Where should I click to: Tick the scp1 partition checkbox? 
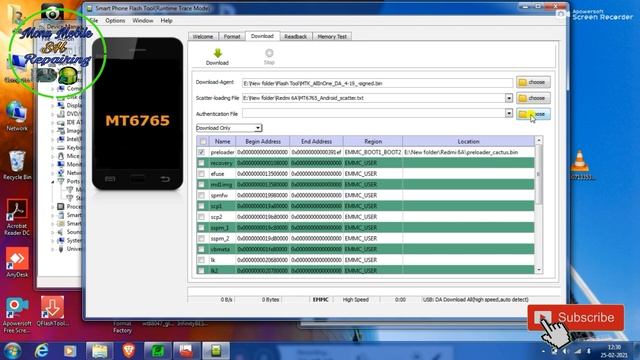(201, 206)
